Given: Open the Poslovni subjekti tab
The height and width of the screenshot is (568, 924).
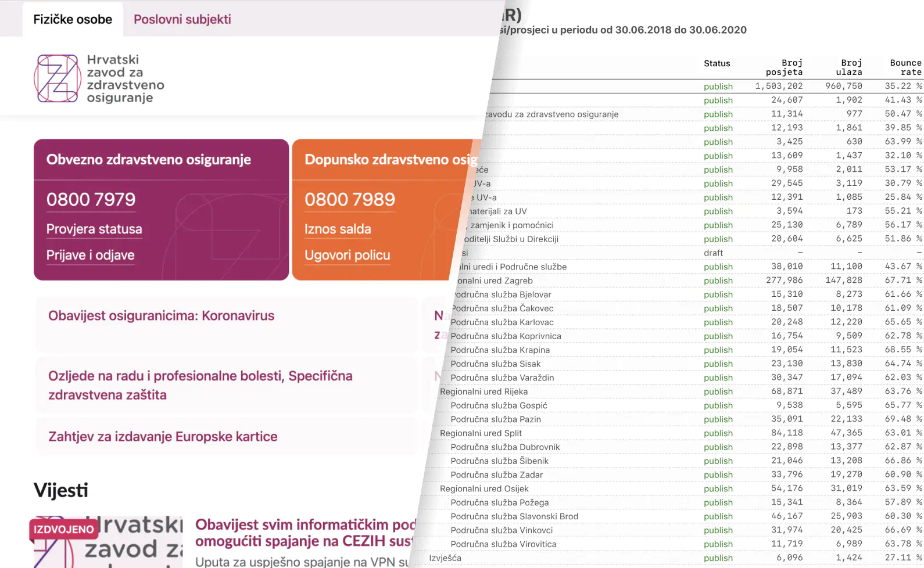Looking at the screenshot, I should click(x=182, y=19).
